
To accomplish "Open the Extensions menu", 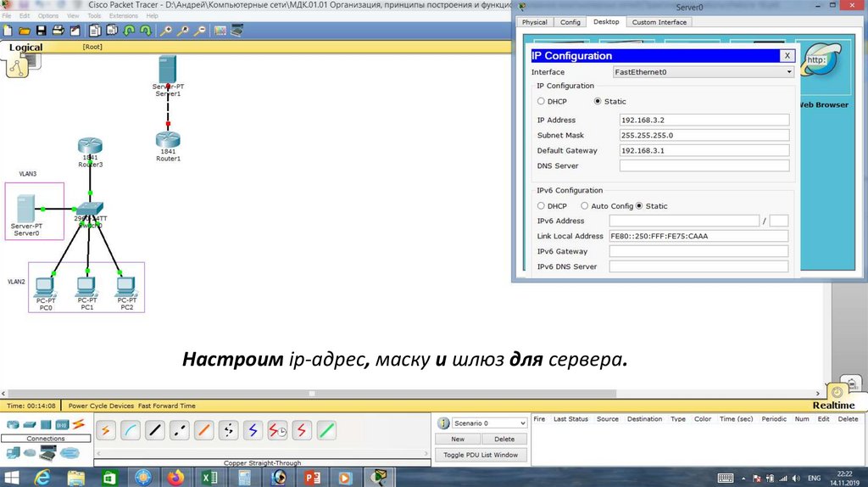I will tap(124, 15).
